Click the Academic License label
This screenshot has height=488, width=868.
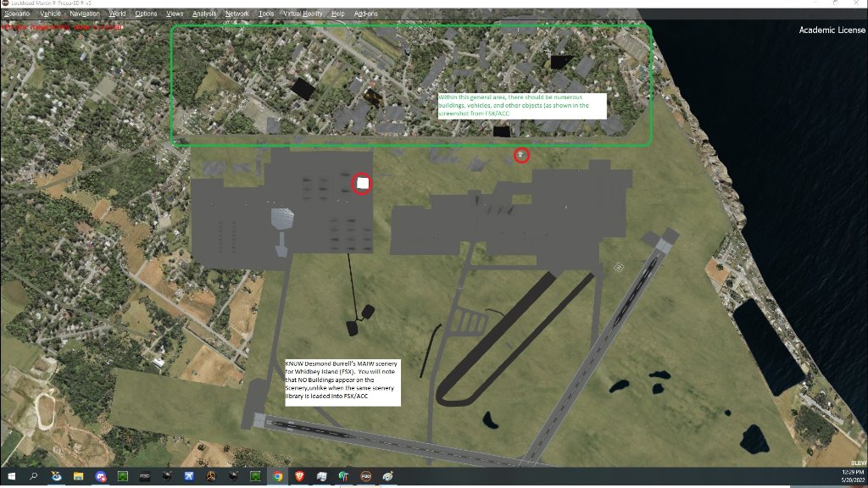(832, 30)
